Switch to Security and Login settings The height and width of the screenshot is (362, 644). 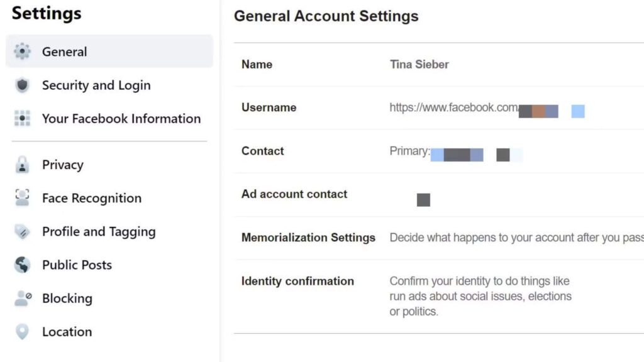(96, 85)
